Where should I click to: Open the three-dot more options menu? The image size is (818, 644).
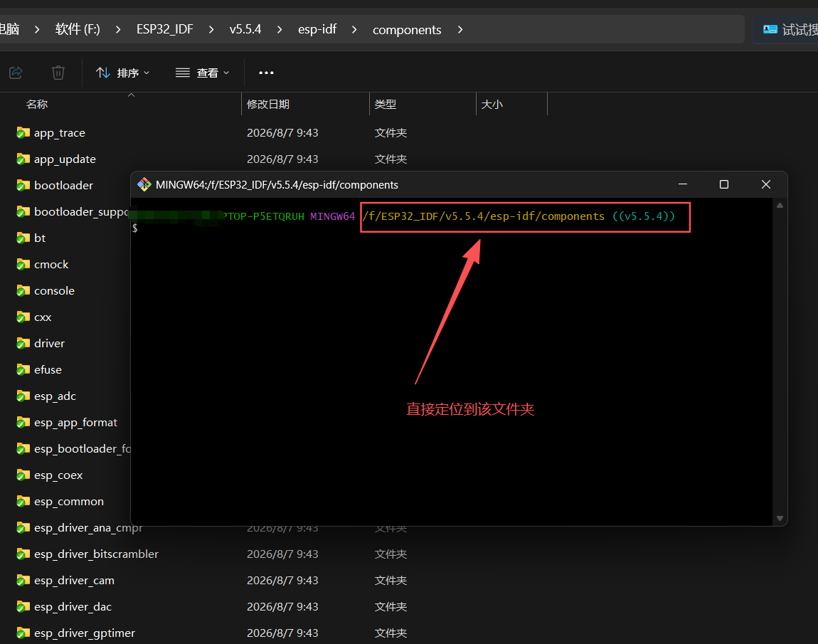(x=266, y=73)
